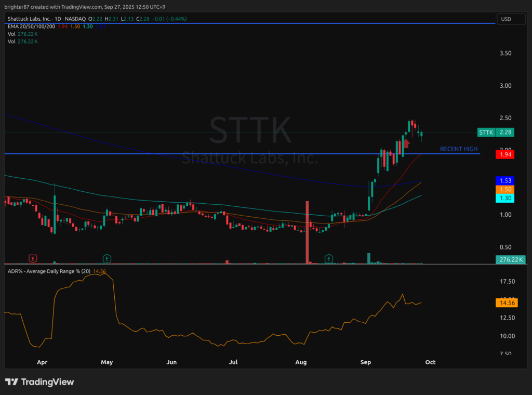The image size is (532, 395).
Task: Click the cyan 1.30 EMA price tag on axis
Action: click(x=505, y=198)
